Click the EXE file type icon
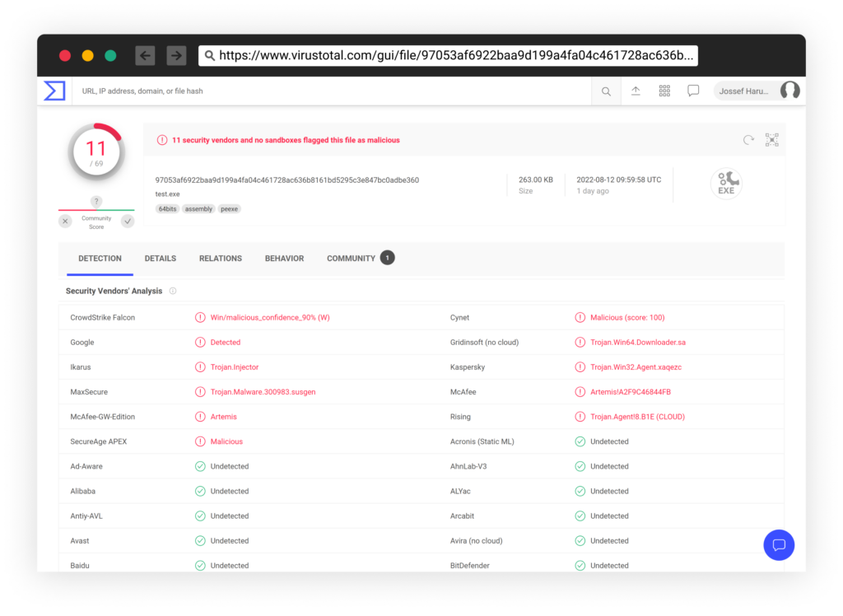The width and height of the screenshot is (843, 616). point(726,184)
